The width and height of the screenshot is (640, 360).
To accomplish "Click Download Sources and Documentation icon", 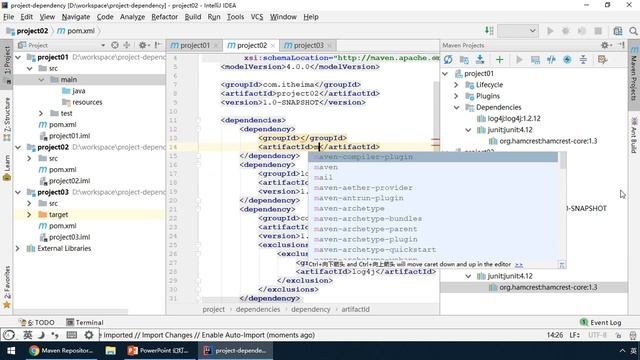I will point(480,60).
